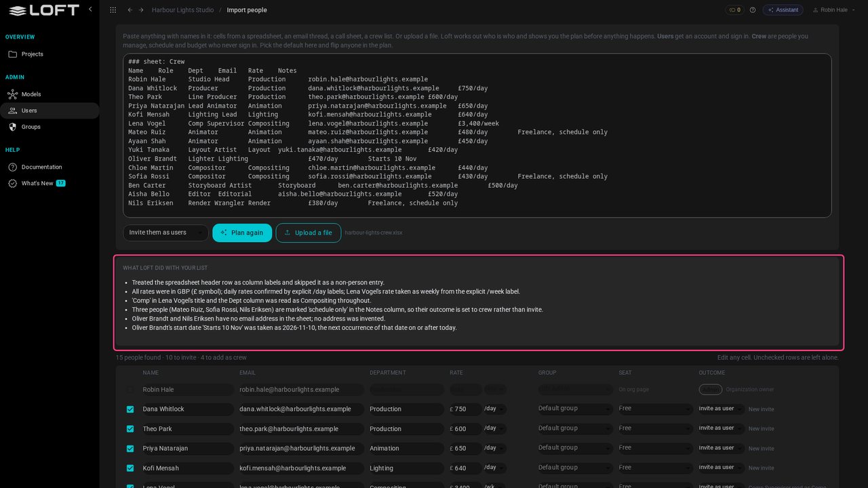Collapse the sidebar with the chevron arrow
This screenshot has height=488, width=868.
[x=90, y=9]
